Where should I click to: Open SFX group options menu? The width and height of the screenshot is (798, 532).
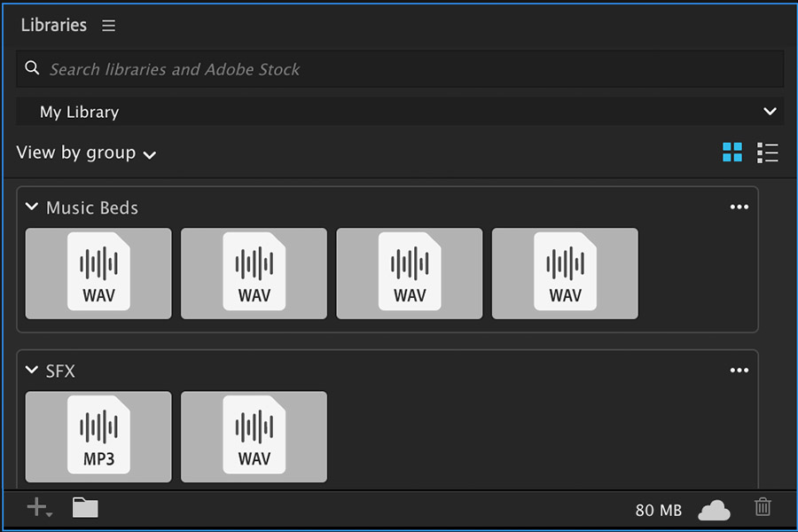pos(739,370)
